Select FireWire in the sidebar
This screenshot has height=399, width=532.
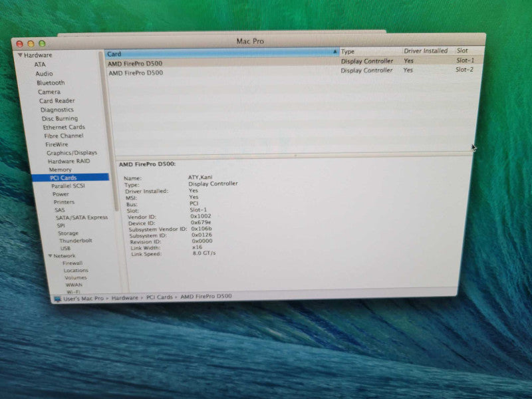point(57,144)
